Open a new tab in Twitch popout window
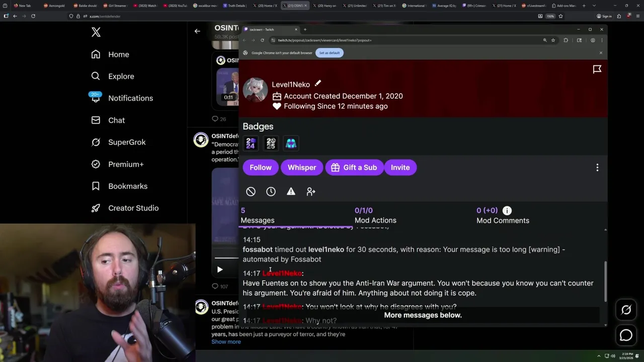The height and width of the screenshot is (362, 644). (305, 30)
